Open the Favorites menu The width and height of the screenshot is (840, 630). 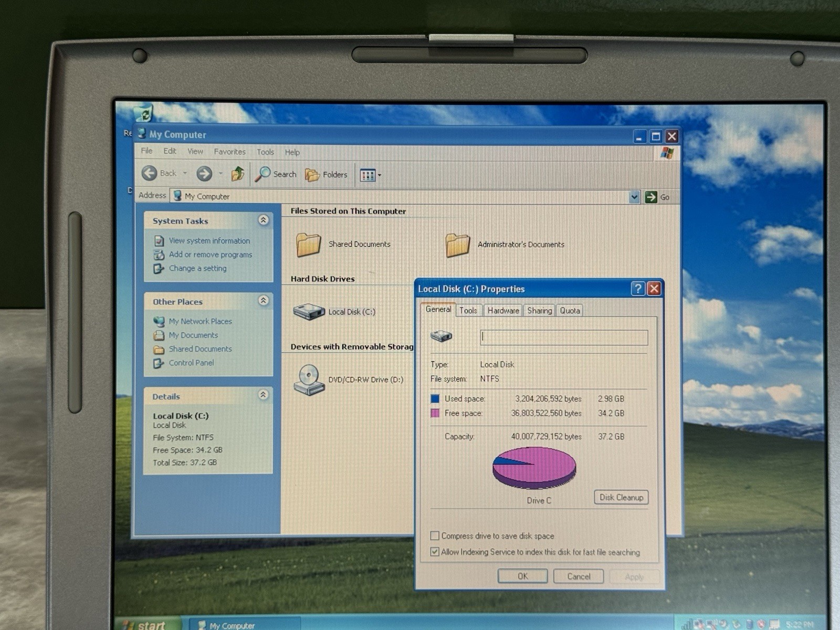(x=229, y=152)
